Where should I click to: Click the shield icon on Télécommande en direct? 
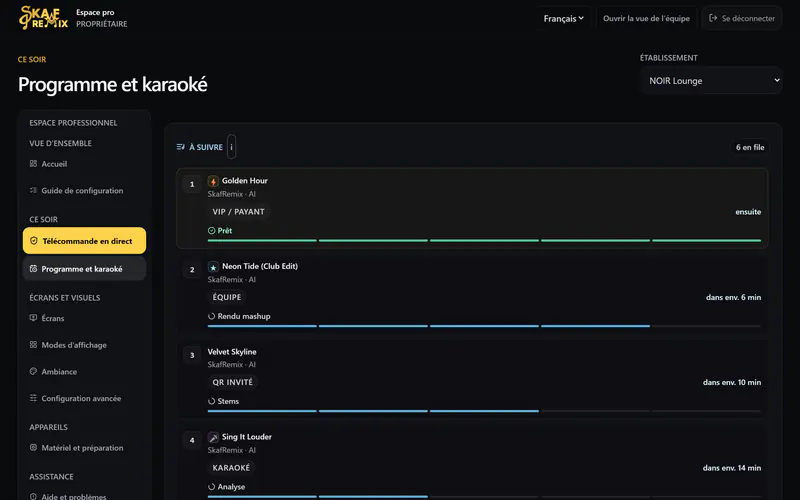point(34,241)
